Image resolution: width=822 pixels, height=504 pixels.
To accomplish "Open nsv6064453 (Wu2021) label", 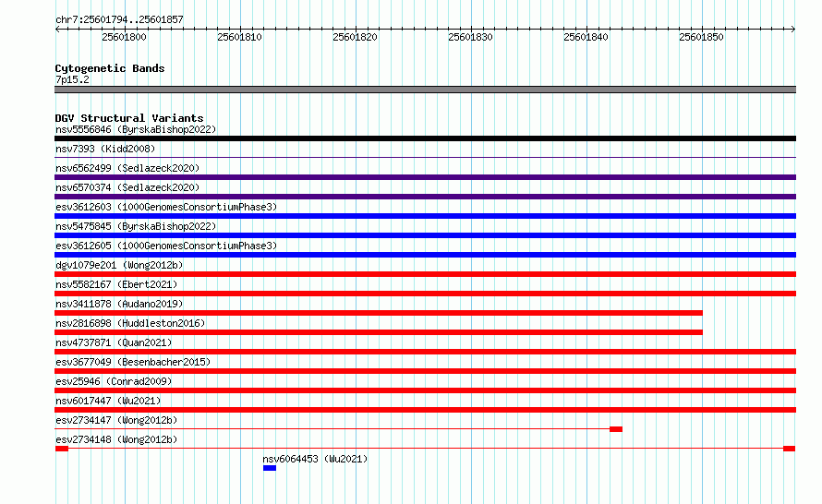I will [x=315, y=459].
